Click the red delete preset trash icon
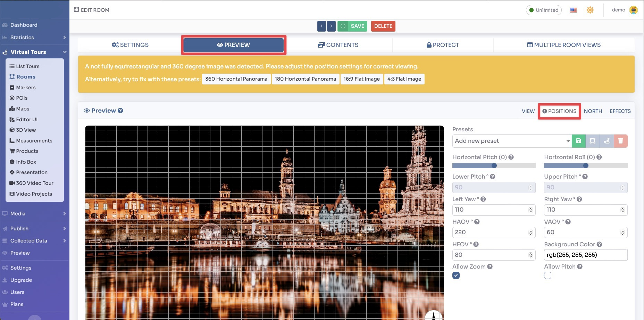 point(620,141)
